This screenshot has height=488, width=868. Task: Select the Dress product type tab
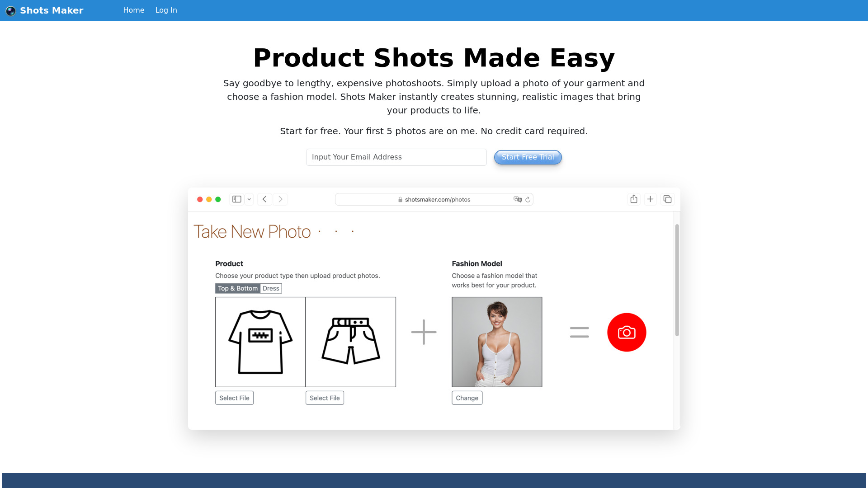[x=270, y=288]
